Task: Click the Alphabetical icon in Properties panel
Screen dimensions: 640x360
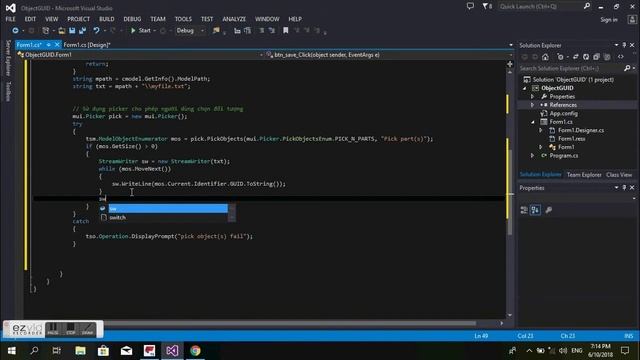Action: [535, 210]
